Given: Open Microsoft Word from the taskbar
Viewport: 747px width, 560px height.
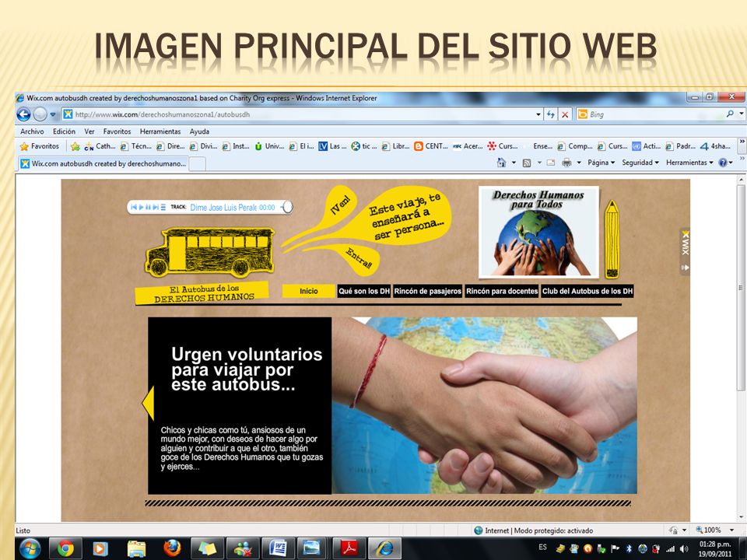Looking at the screenshot, I should point(278,548).
